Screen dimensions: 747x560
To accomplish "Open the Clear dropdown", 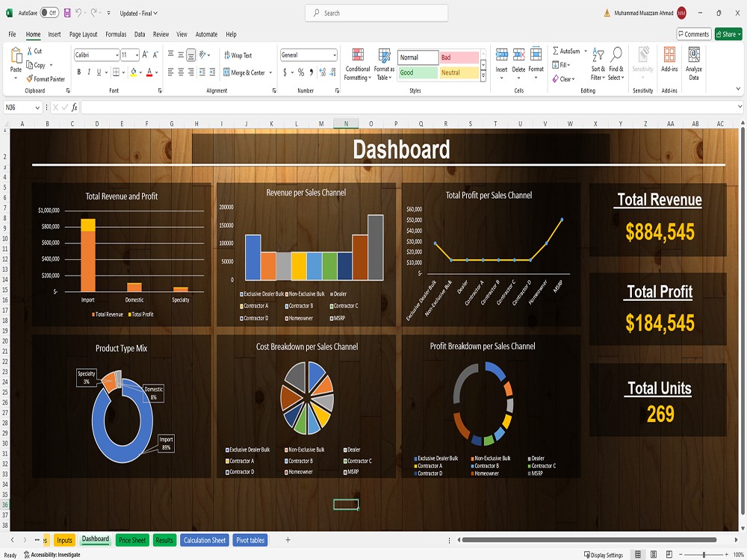I will click(563, 79).
